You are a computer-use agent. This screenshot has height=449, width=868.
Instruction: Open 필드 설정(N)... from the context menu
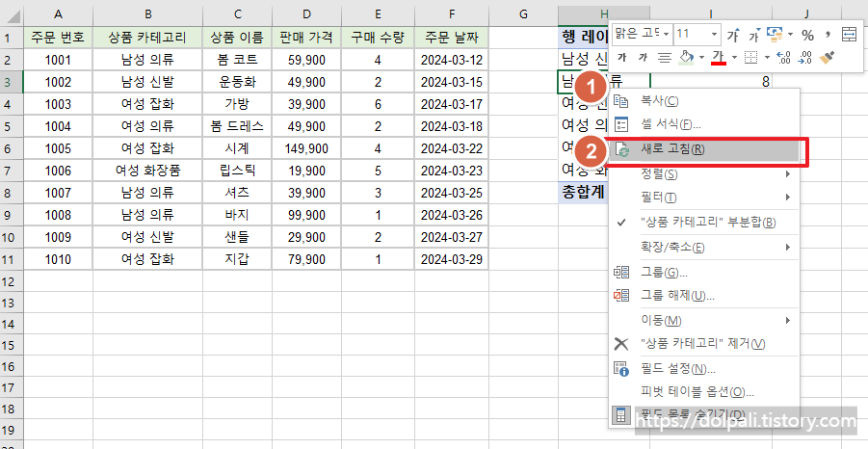[x=704, y=369]
